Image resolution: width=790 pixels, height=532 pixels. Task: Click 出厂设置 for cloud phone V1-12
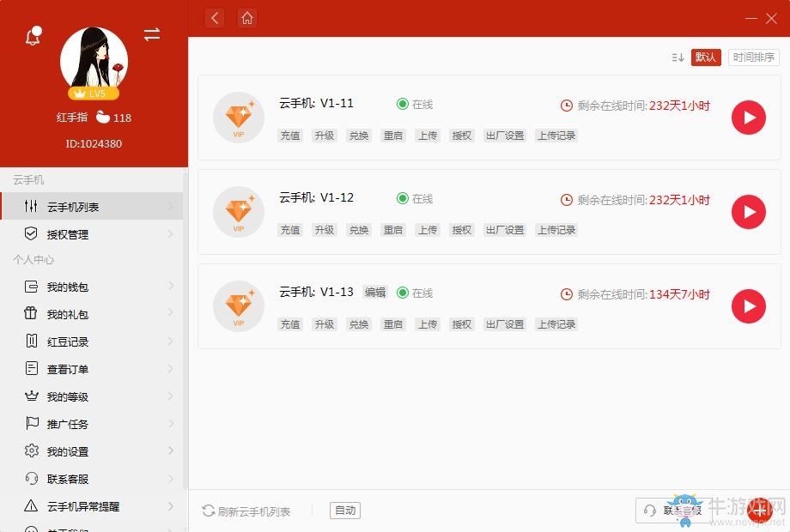pyautogui.click(x=505, y=230)
